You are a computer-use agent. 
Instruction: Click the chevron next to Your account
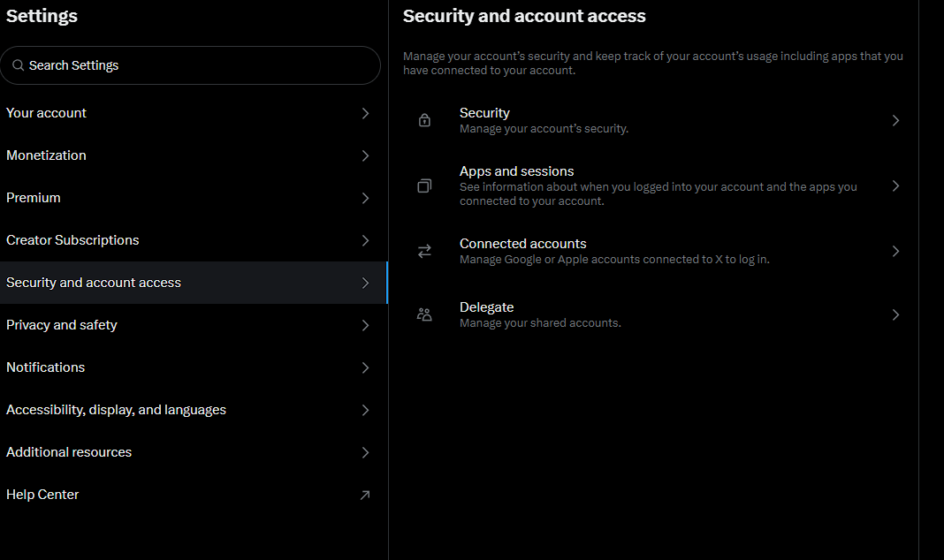coord(365,113)
